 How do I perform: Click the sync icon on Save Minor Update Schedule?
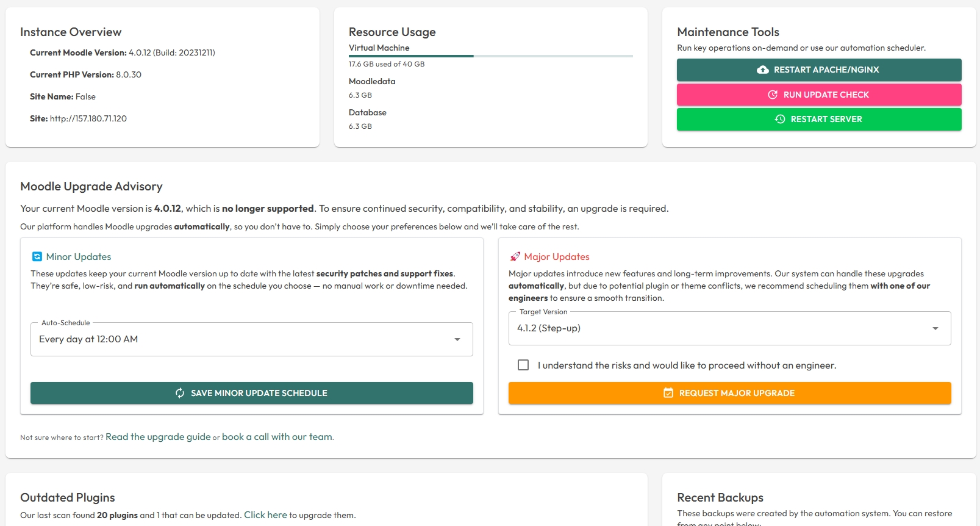180,393
